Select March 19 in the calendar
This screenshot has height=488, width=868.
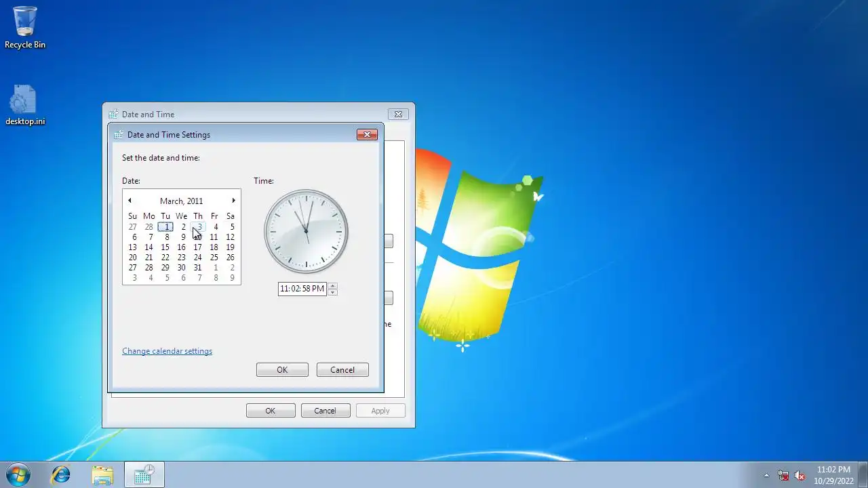[231, 247]
